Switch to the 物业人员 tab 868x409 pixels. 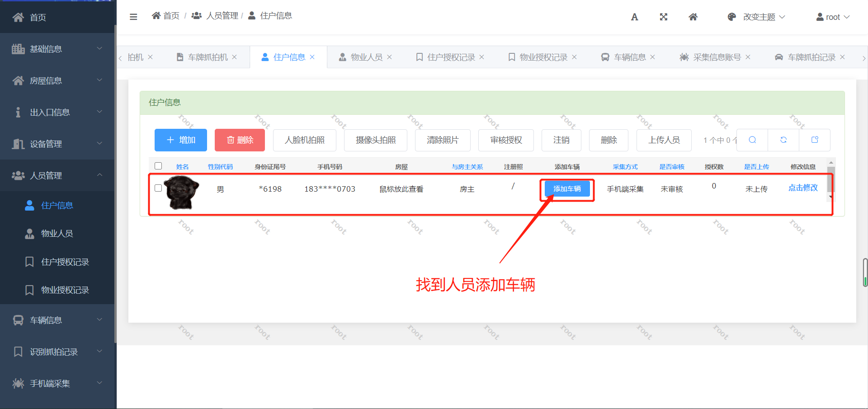coord(366,56)
